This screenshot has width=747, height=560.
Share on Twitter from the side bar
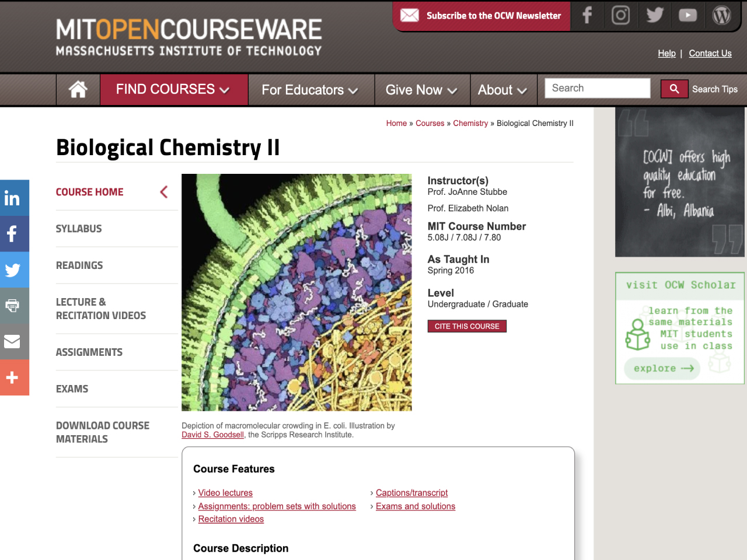[15, 270]
